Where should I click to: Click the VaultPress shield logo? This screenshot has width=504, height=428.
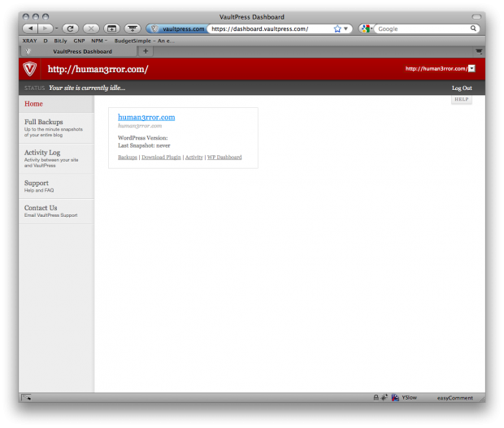pos(29,69)
